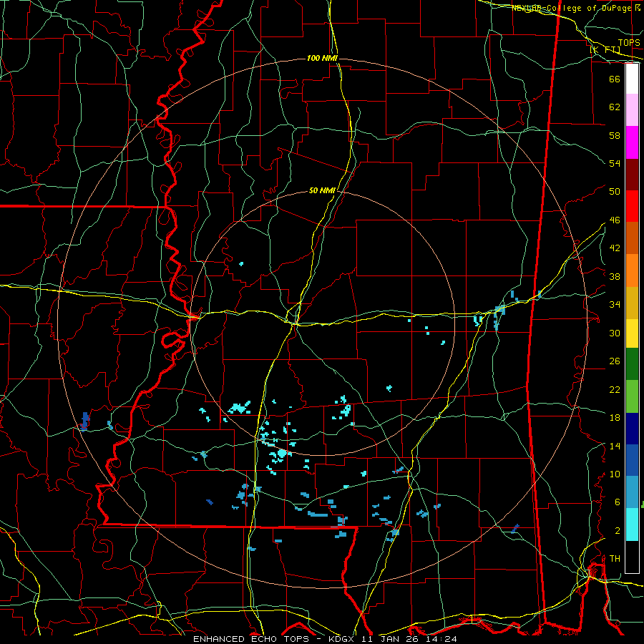Click the legend value "50"

click(615, 192)
